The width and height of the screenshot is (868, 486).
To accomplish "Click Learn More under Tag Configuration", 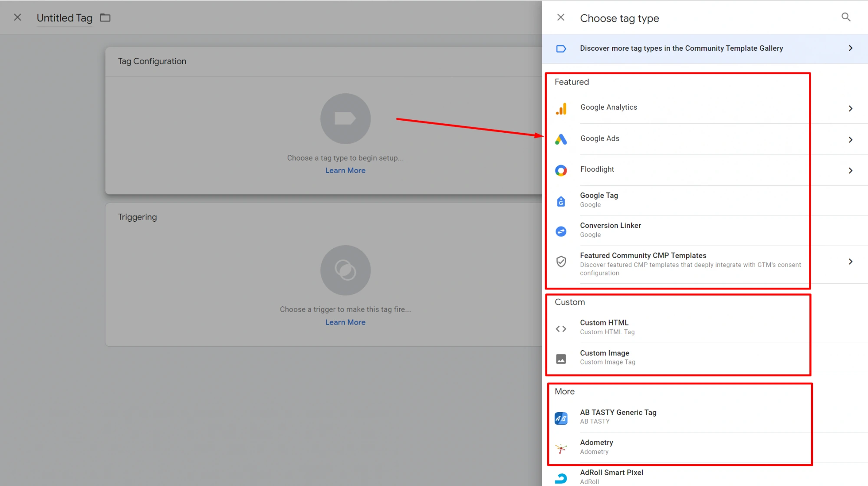I will [x=345, y=171].
